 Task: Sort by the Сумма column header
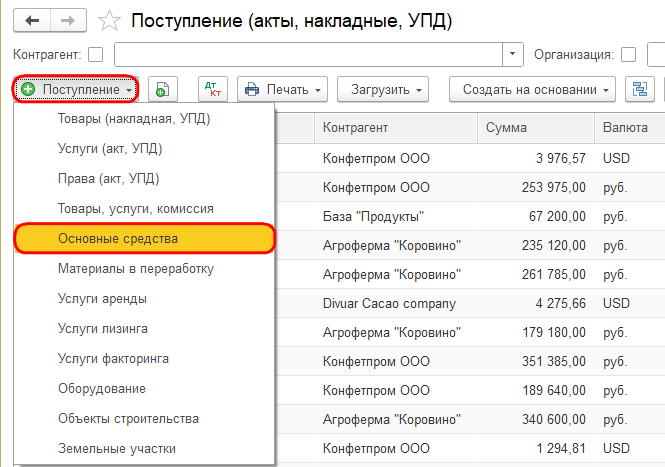point(536,128)
